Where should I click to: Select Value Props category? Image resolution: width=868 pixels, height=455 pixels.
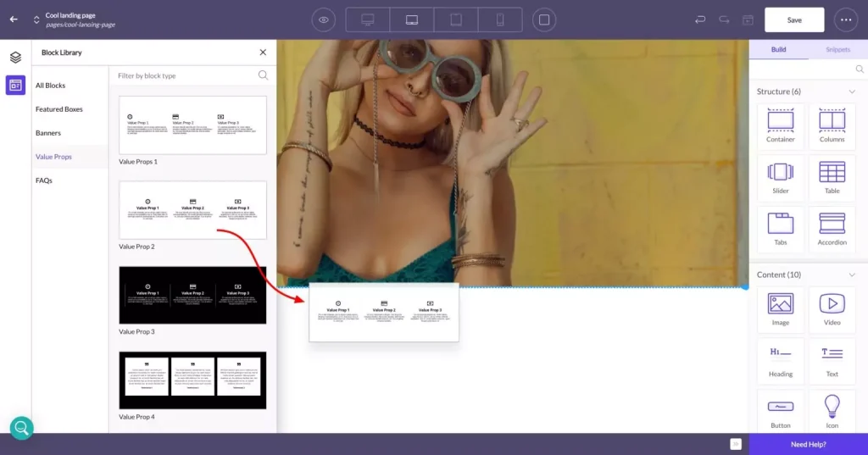53,157
